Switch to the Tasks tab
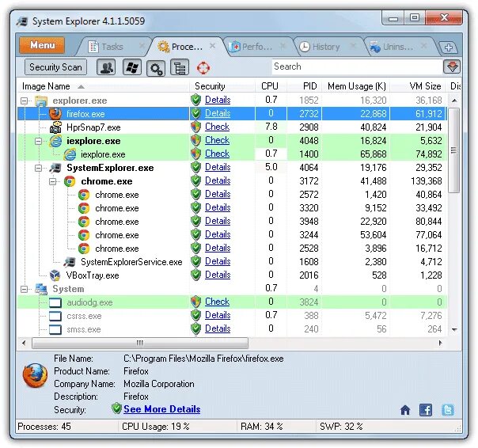 click(112, 47)
